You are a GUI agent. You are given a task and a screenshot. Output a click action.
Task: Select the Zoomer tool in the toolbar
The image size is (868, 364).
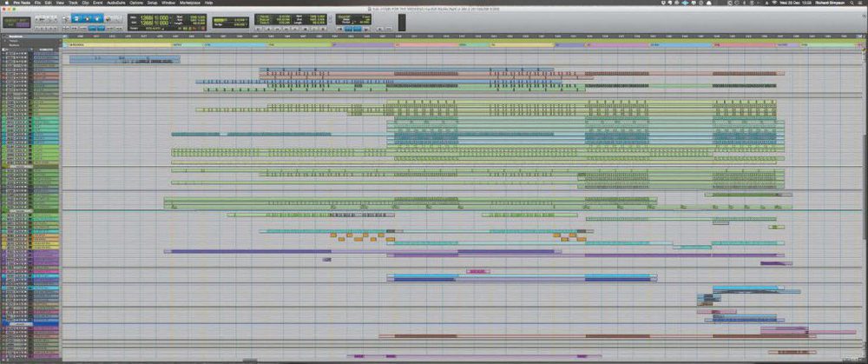[x=67, y=19]
